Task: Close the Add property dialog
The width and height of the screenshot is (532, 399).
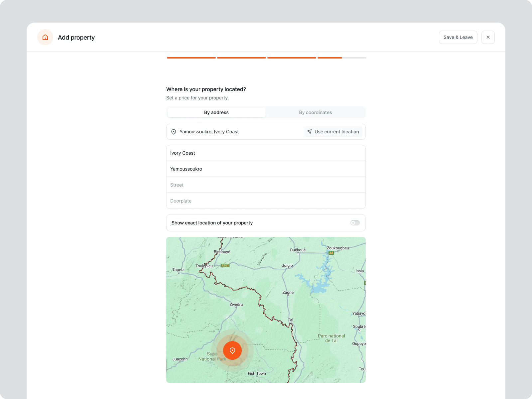Action: click(x=488, y=37)
